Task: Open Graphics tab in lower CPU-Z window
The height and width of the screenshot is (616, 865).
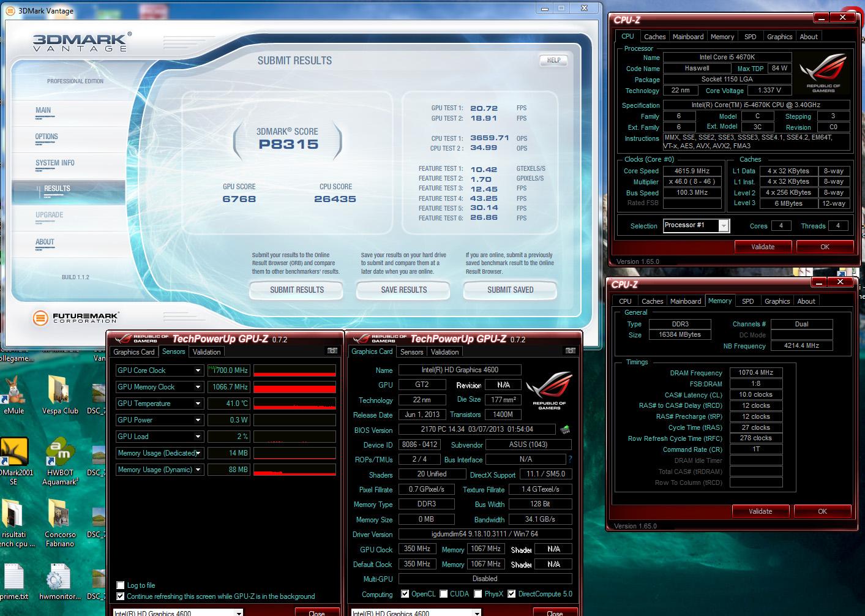Action: tap(777, 301)
